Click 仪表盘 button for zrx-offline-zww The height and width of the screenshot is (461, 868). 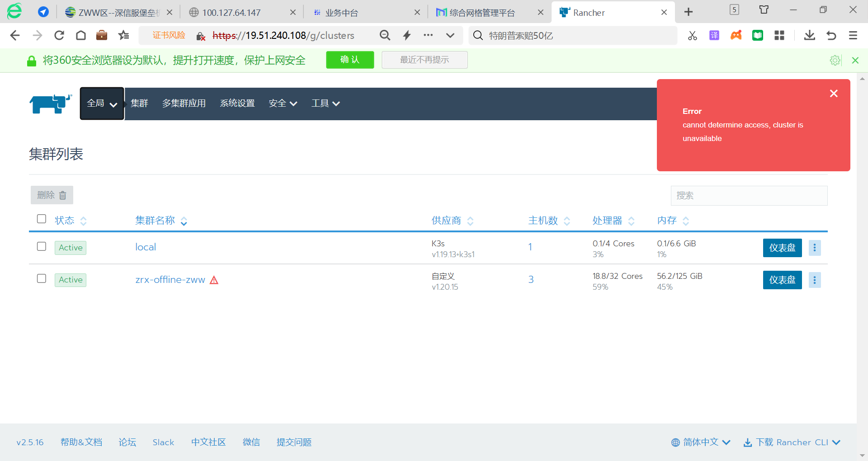782,280
